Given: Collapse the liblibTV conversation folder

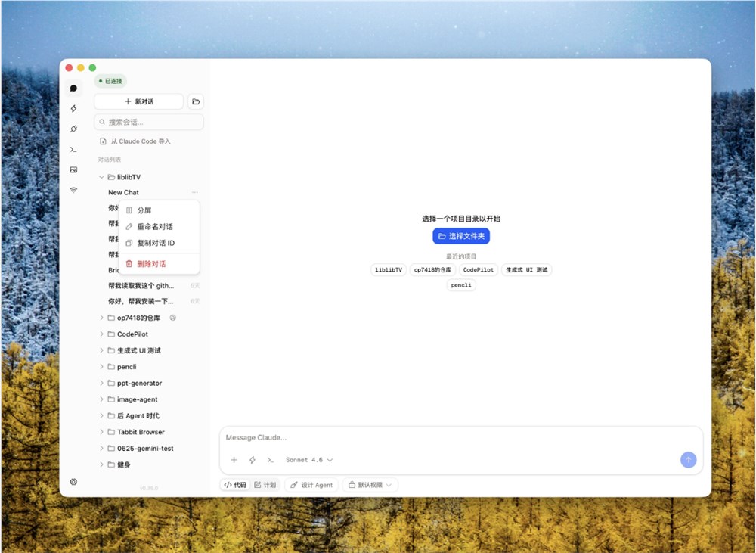Looking at the screenshot, I should [102, 176].
